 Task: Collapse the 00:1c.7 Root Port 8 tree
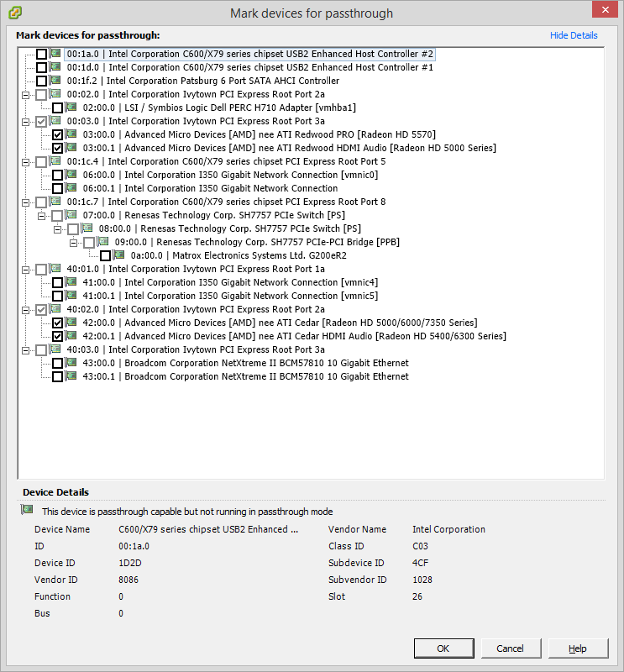click(x=25, y=202)
